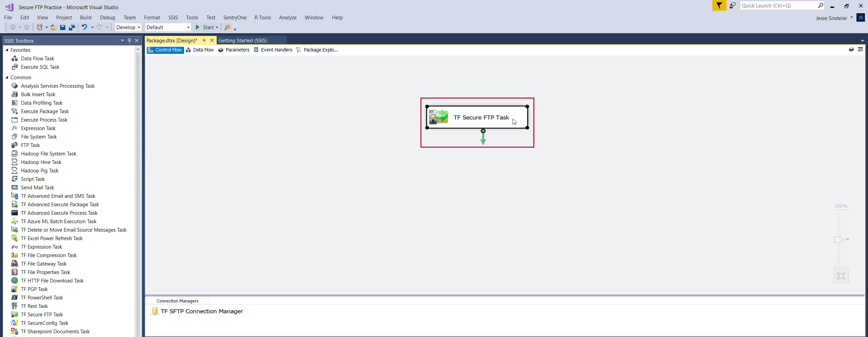
Task: Open the Develop solution configuration dropdown
Action: (x=139, y=27)
